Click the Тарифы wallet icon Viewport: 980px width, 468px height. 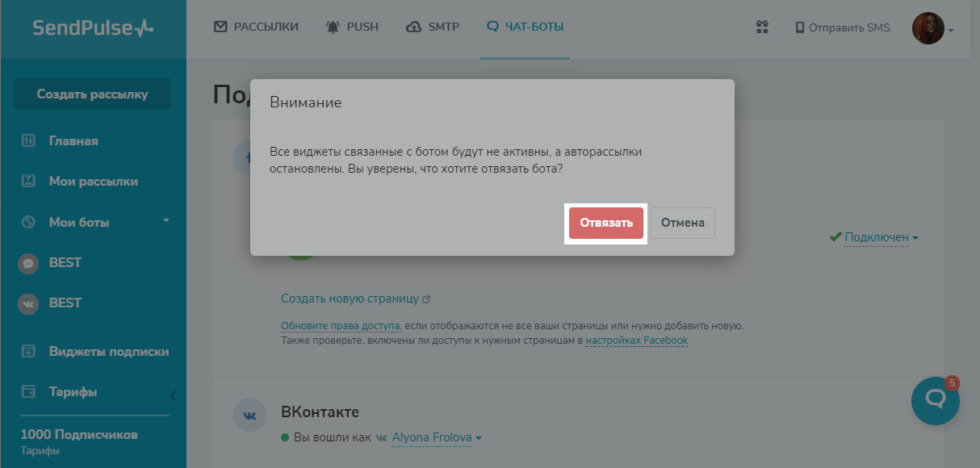28,392
